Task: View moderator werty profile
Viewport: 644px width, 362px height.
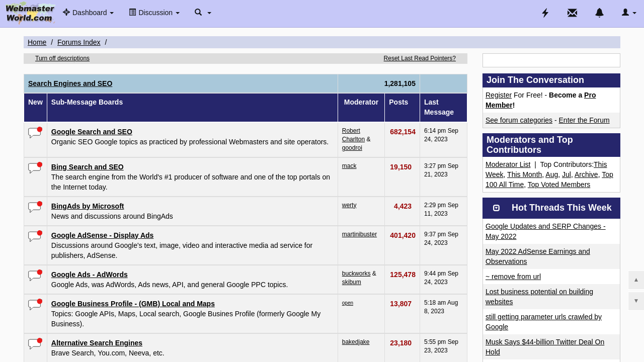Action: [x=349, y=205]
